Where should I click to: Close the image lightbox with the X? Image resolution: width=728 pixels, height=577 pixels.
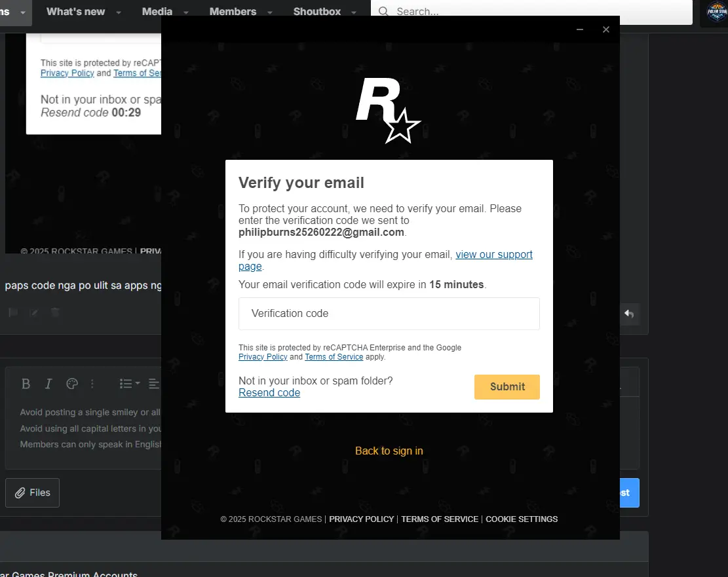click(x=606, y=29)
